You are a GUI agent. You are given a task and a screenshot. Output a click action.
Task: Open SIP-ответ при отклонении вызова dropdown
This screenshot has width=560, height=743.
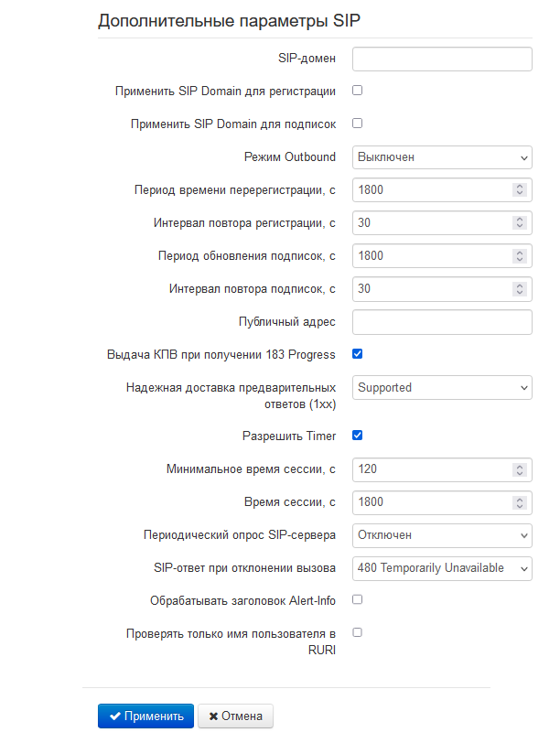pyautogui.click(x=442, y=568)
